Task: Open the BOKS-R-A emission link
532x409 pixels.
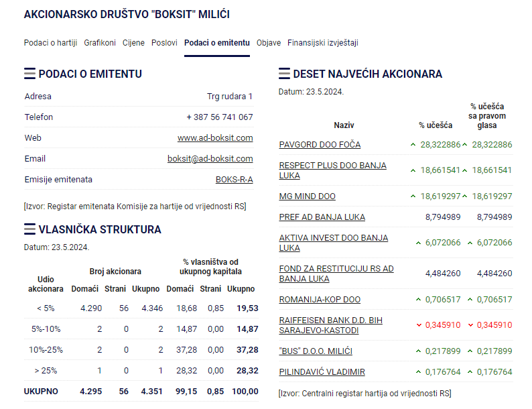Action: pos(234,180)
